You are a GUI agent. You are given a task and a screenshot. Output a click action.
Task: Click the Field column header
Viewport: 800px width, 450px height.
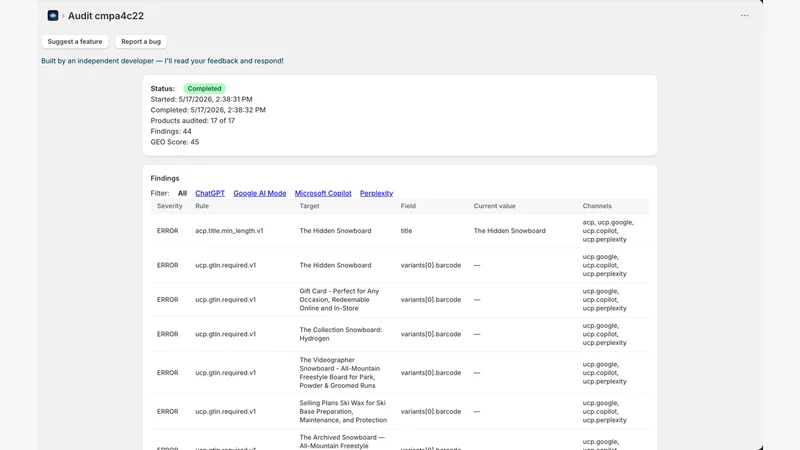tap(408, 206)
